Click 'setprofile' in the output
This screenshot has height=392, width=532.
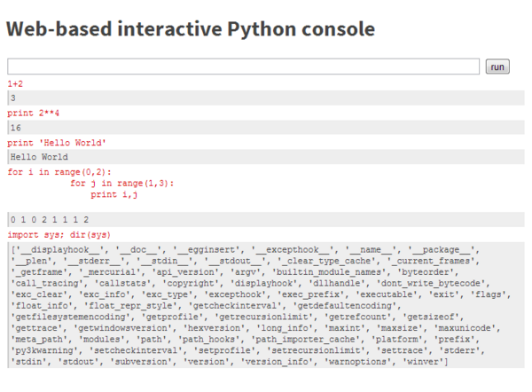224,350
